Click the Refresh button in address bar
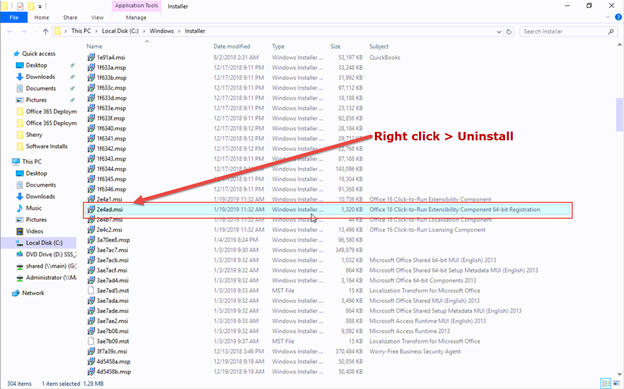This screenshot has width=624, height=389. pos(509,31)
